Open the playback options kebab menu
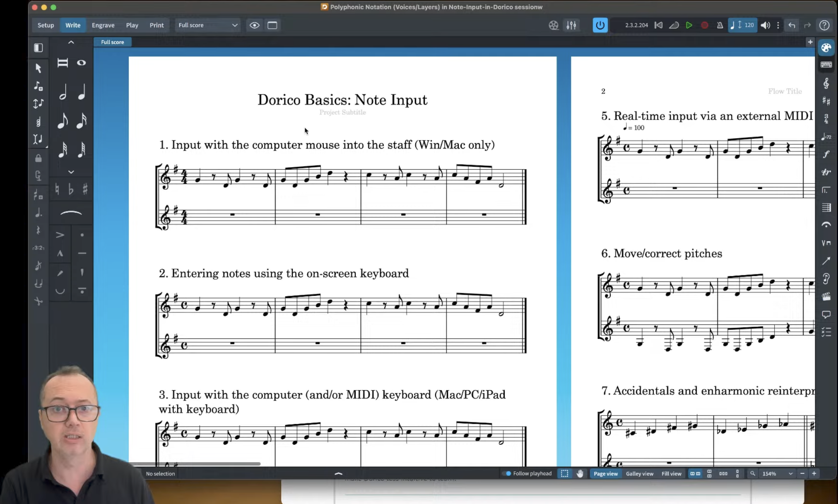The image size is (838, 504). [778, 25]
